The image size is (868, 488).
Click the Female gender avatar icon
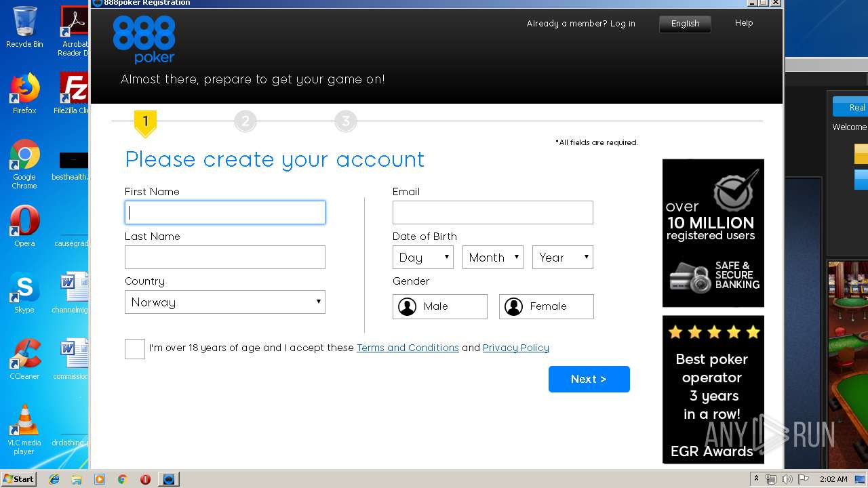[513, 306]
